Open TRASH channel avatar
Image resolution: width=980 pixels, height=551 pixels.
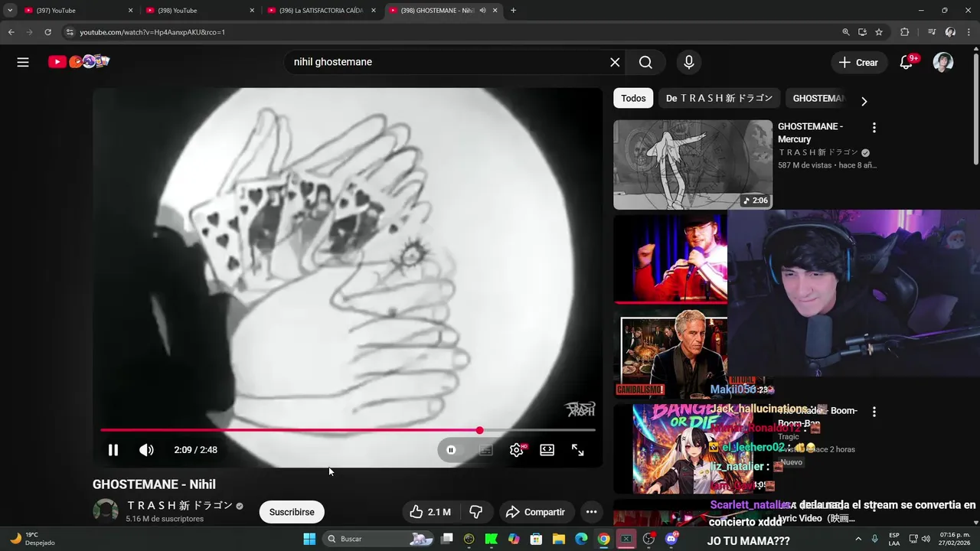pos(106,511)
